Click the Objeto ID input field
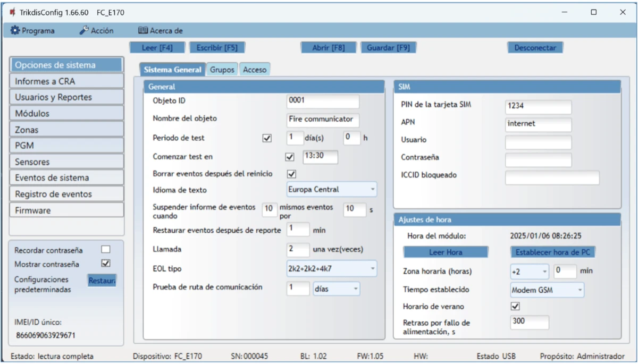Viewport: 638px width, 364px height. tap(323, 101)
